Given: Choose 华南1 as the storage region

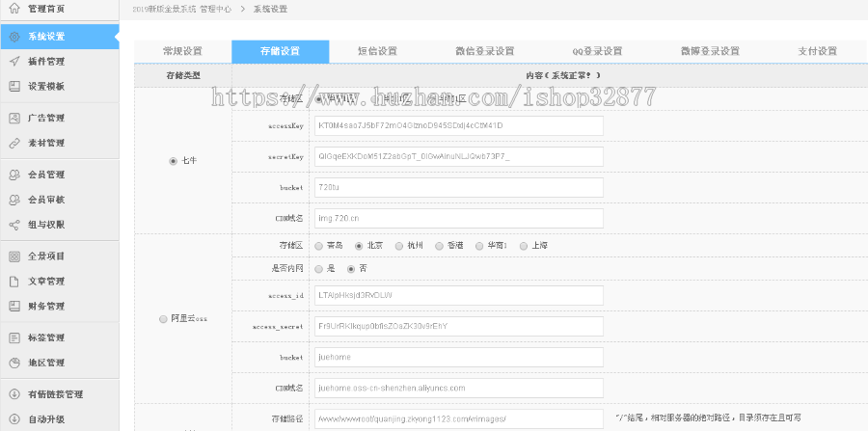Looking at the screenshot, I should pyautogui.click(x=479, y=246).
